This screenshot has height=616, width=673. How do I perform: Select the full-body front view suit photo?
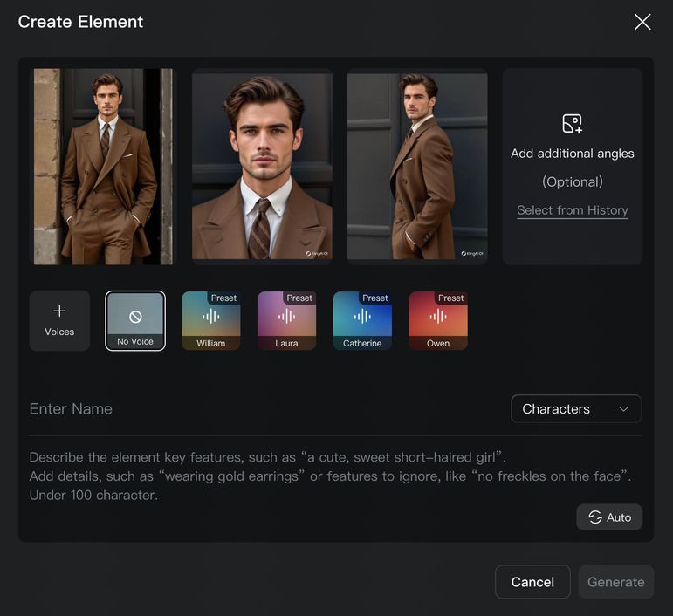(104, 166)
